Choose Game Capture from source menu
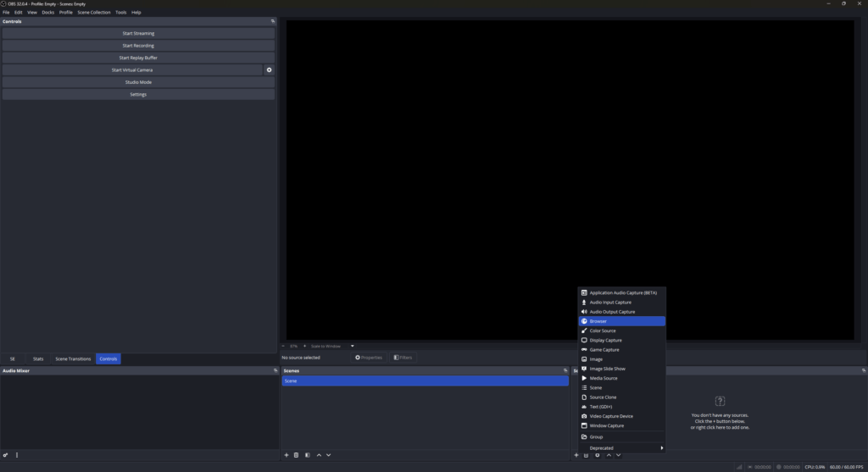 coord(604,350)
